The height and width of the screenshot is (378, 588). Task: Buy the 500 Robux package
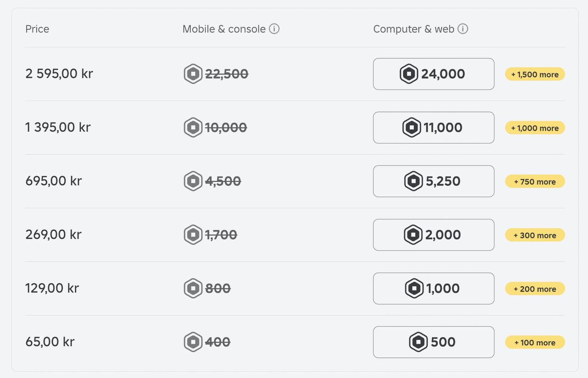coord(433,342)
